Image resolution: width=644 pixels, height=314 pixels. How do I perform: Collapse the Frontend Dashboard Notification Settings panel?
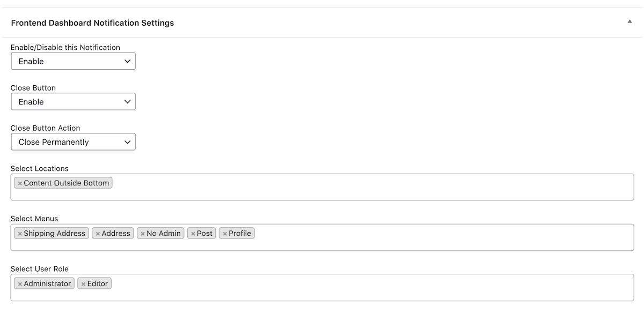point(630,22)
